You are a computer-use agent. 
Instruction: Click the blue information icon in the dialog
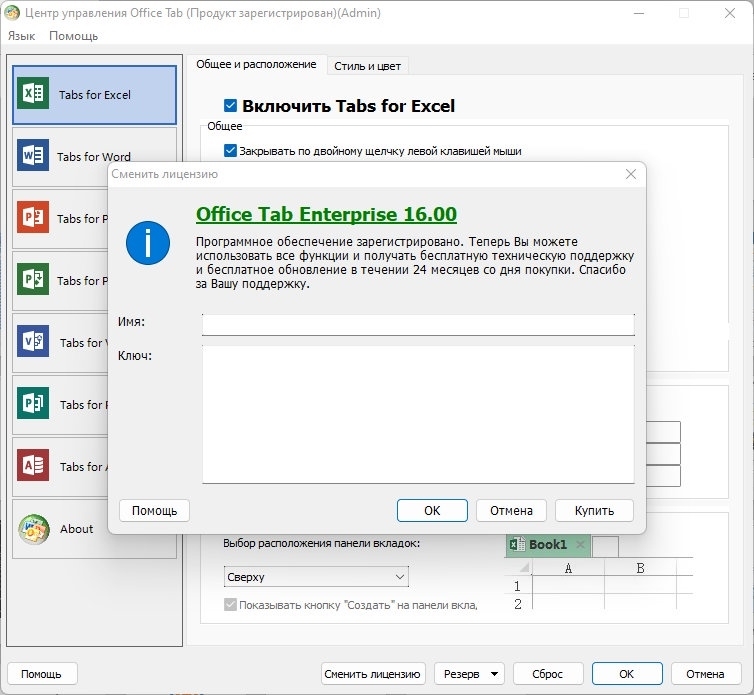point(148,243)
